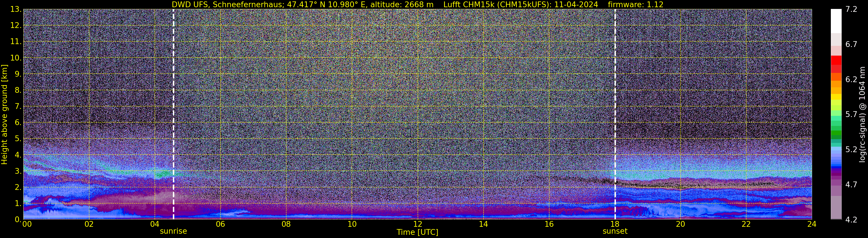Click the height axis tick label '0.'
Screen dimensions: 868x238
[18, 220]
